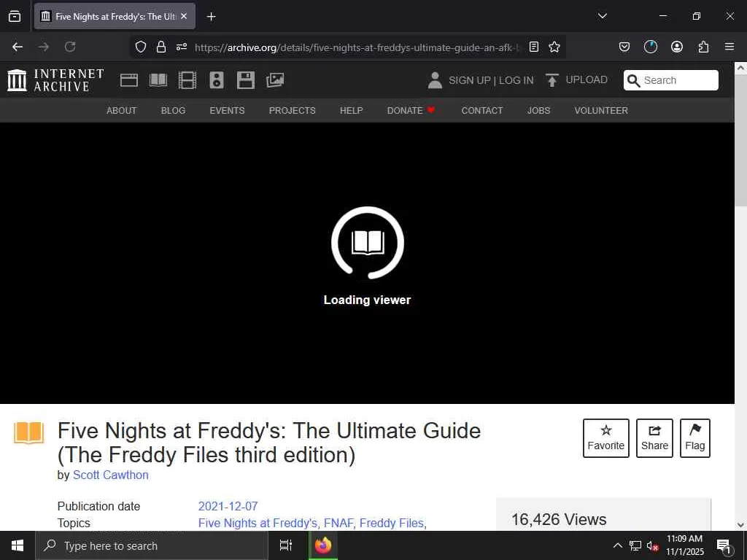Open the EVENTS menu item
747x560 pixels.
[x=228, y=111]
